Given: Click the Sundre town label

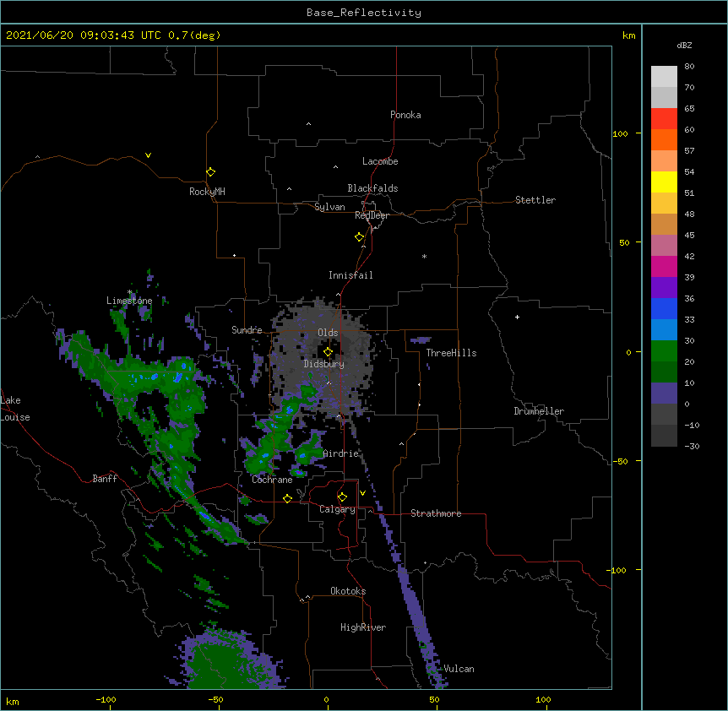Looking at the screenshot, I should (247, 330).
